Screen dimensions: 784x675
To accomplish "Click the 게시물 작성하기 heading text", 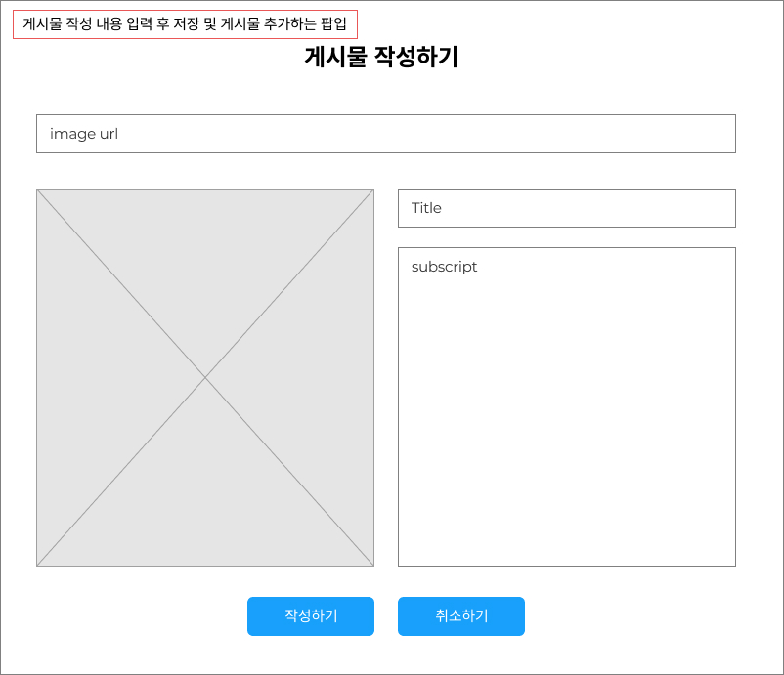I will (x=381, y=57).
